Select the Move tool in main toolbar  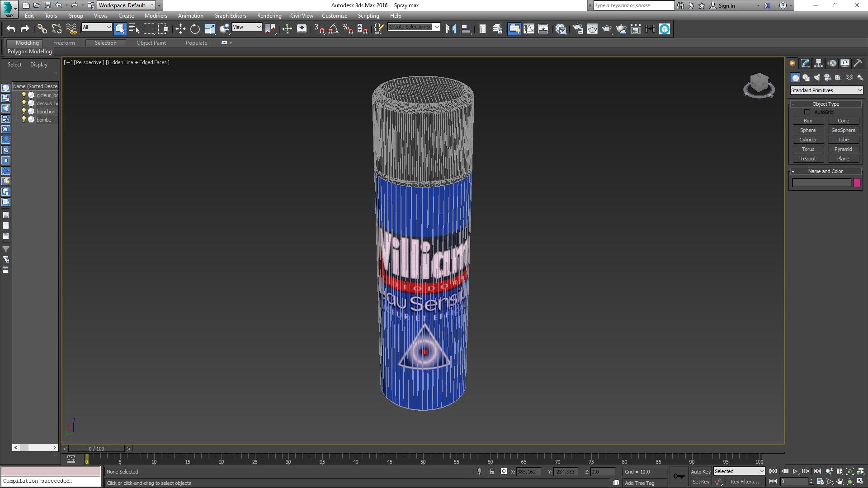coord(180,29)
